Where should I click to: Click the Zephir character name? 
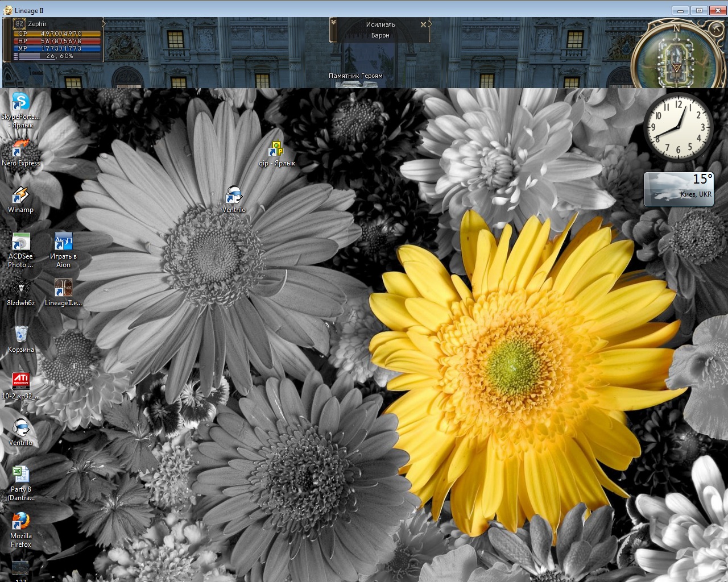[38, 24]
